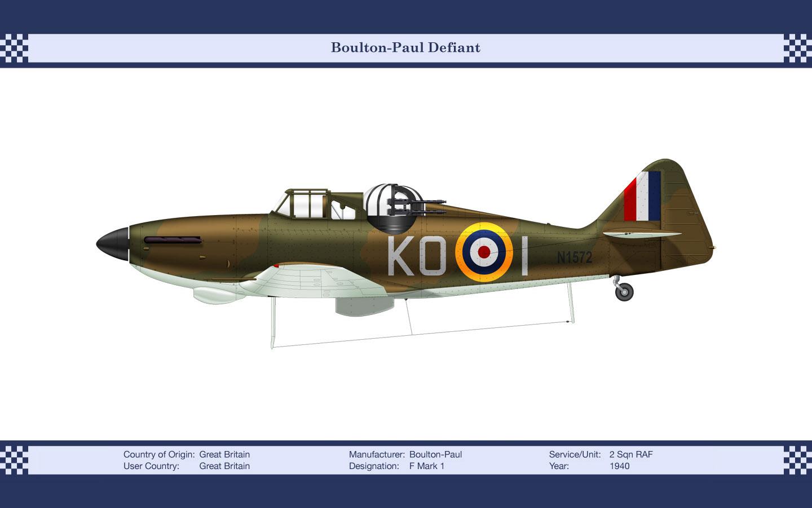Click the bottom-right checkered flag pattern

tap(797, 460)
